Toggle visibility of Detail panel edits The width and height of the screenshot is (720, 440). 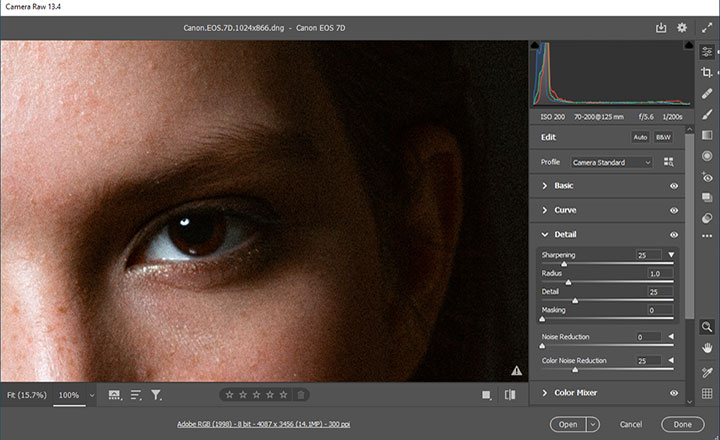[674, 234]
